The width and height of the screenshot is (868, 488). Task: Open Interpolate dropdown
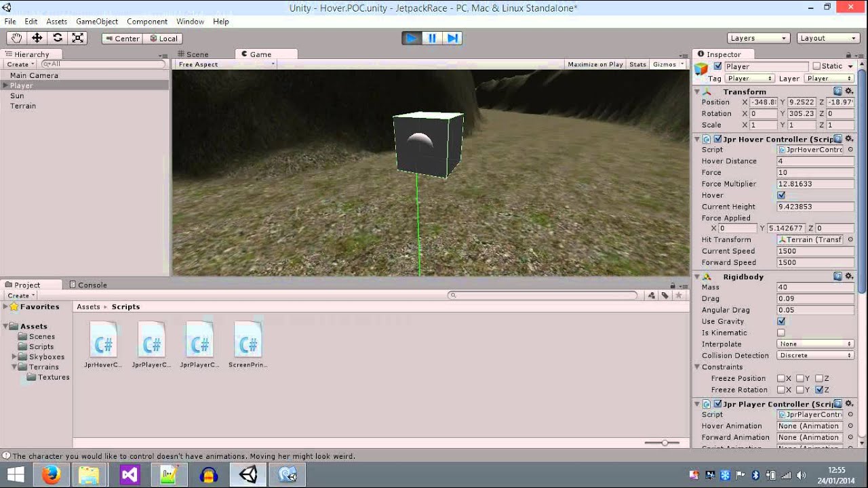point(815,344)
